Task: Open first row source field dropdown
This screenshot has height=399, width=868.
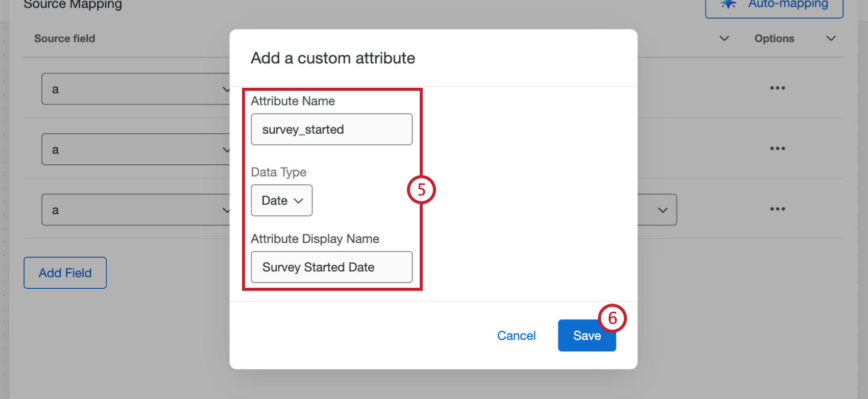Action: (136, 89)
